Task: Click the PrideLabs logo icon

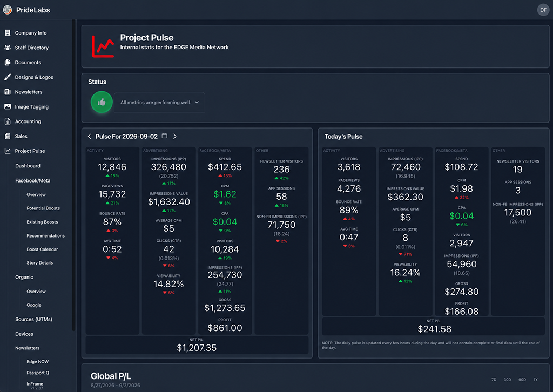Action: coord(8,10)
